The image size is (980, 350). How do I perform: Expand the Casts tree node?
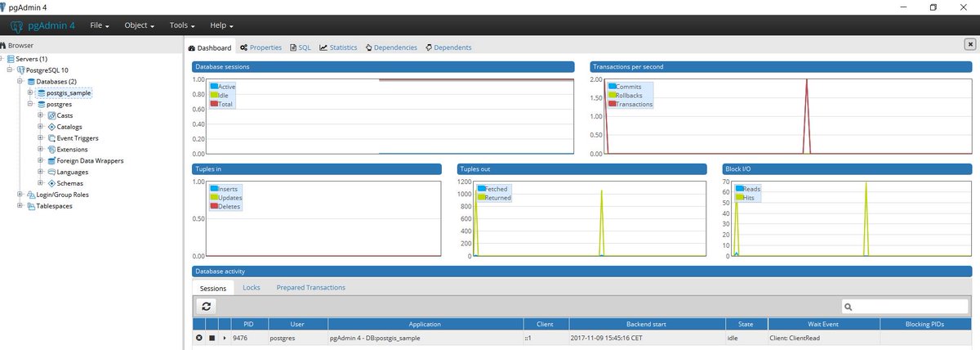(40, 116)
